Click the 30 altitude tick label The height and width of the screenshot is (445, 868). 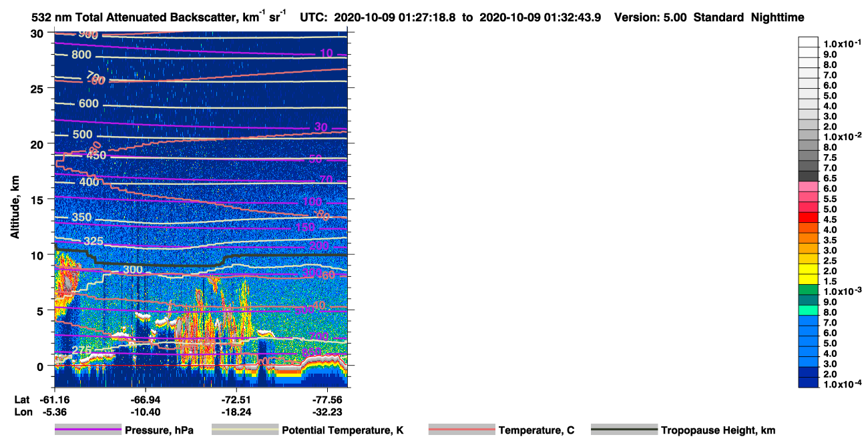(38, 33)
